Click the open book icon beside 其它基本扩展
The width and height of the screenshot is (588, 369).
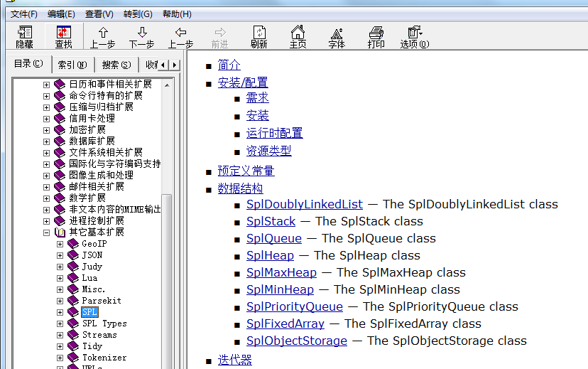click(x=60, y=232)
